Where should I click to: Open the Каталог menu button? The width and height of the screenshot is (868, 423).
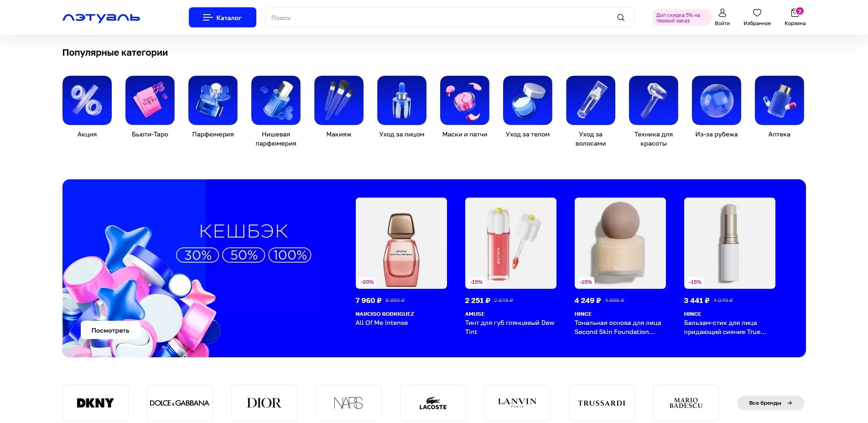tap(223, 18)
